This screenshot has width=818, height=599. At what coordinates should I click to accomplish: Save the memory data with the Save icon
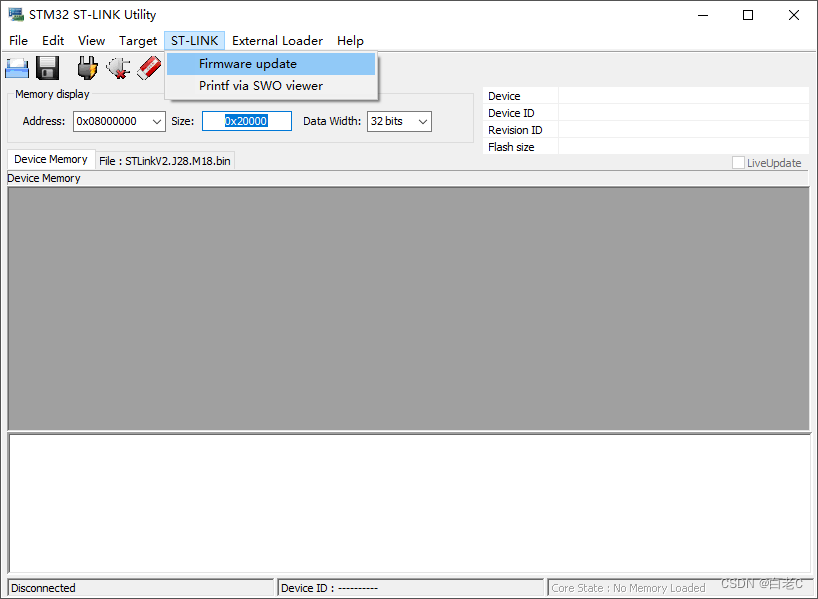coord(46,67)
